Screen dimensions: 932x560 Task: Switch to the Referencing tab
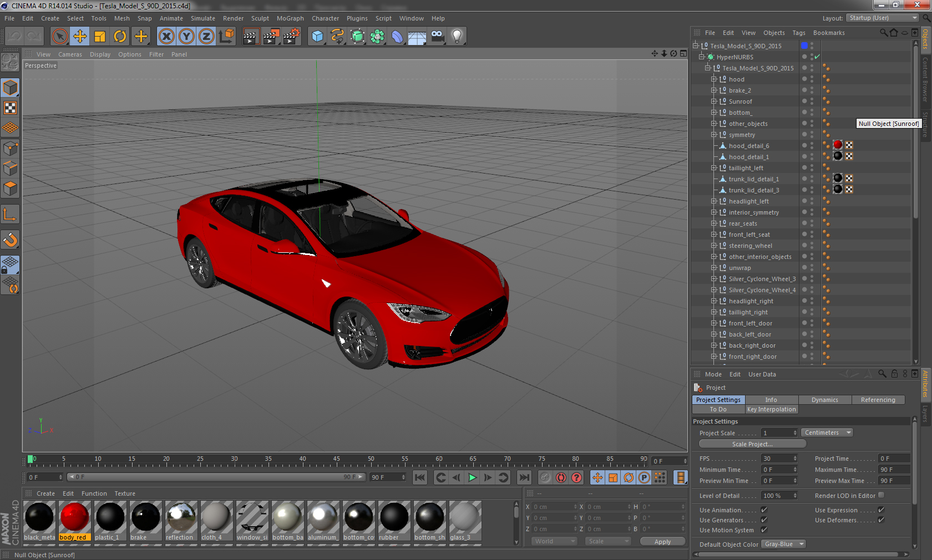878,400
